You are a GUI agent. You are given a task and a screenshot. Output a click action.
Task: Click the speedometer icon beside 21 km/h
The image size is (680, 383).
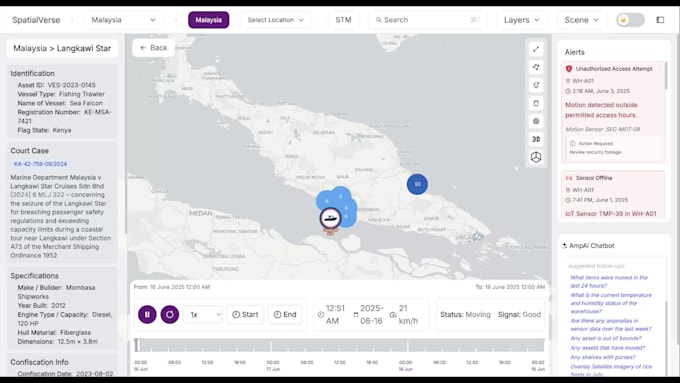(393, 314)
